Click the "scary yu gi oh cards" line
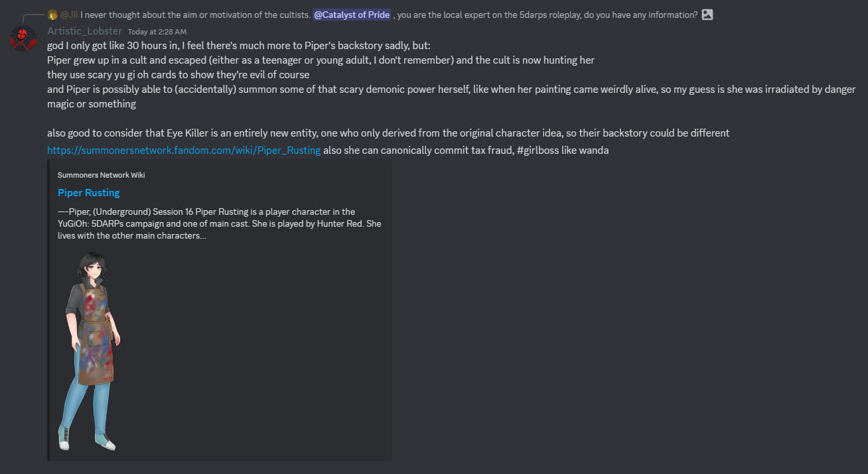Screen dimensions: 868x474 click(x=178, y=75)
